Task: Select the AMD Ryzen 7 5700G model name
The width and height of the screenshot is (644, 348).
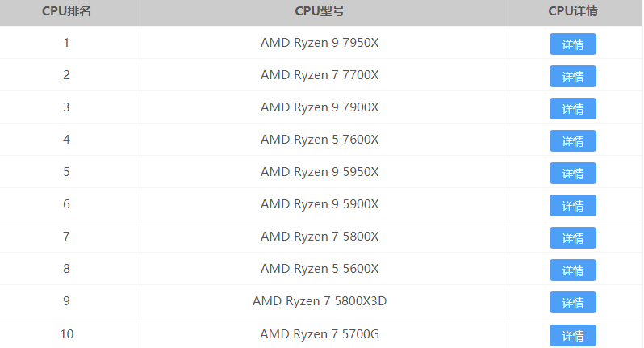Action: (x=320, y=333)
